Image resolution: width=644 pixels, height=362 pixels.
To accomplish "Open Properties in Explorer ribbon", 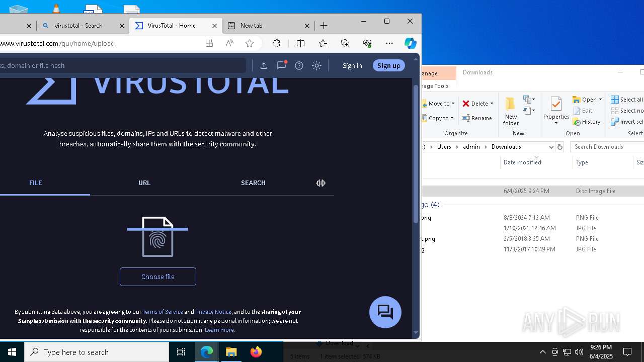I will tap(556, 111).
